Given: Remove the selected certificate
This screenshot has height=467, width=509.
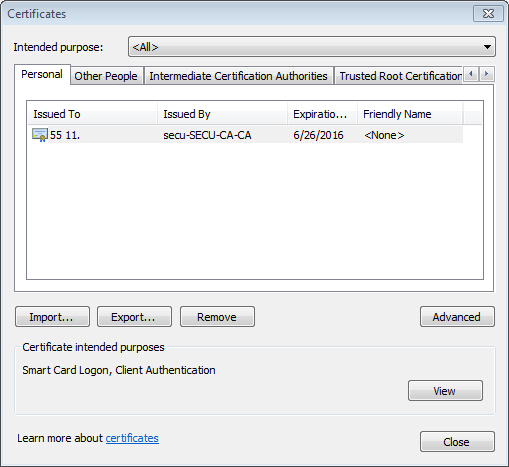Looking at the screenshot, I should tap(217, 317).
